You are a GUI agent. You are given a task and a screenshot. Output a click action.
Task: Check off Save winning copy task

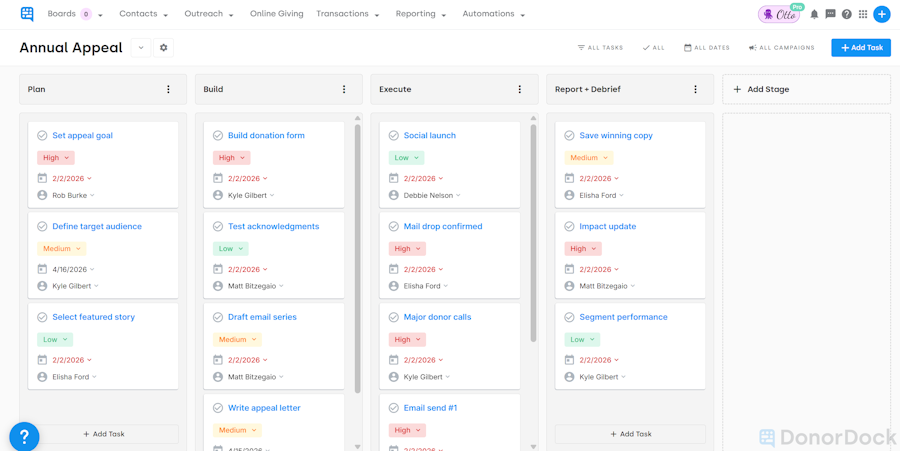tap(569, 136)
